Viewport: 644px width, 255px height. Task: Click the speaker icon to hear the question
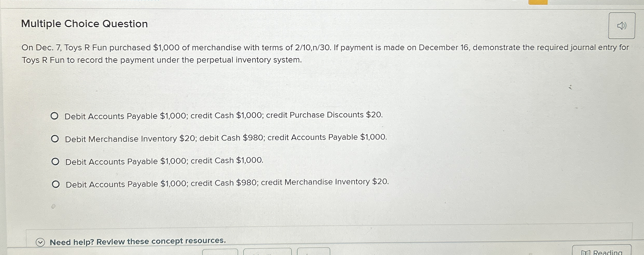[x=621, y=25]
